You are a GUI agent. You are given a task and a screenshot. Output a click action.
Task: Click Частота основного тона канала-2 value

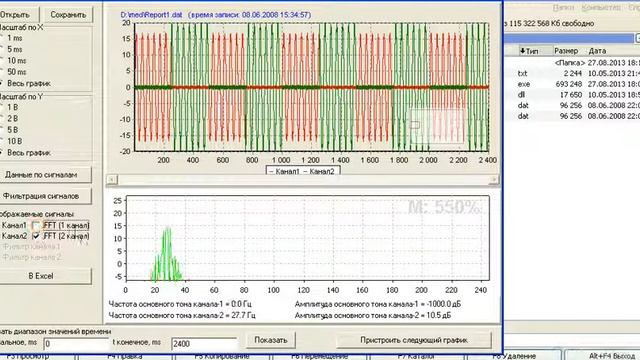coord(182,316)
